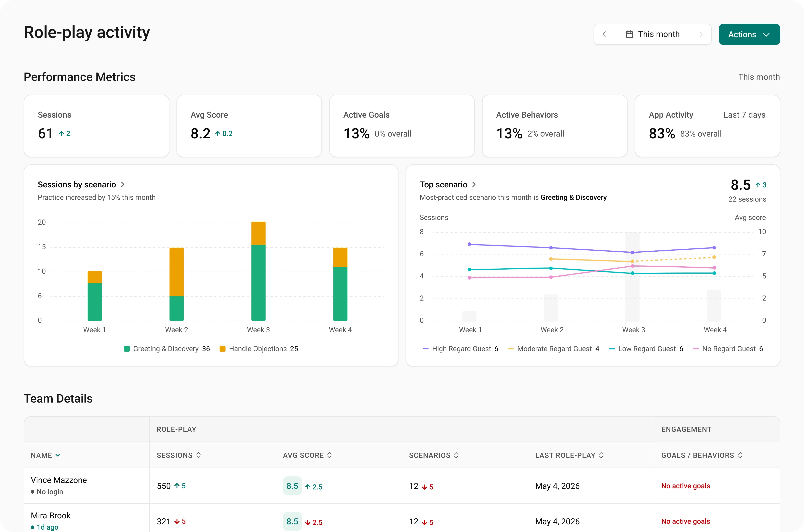
Task: Open Sessions by scenario details chevron
Action: (x=123, y=185)
